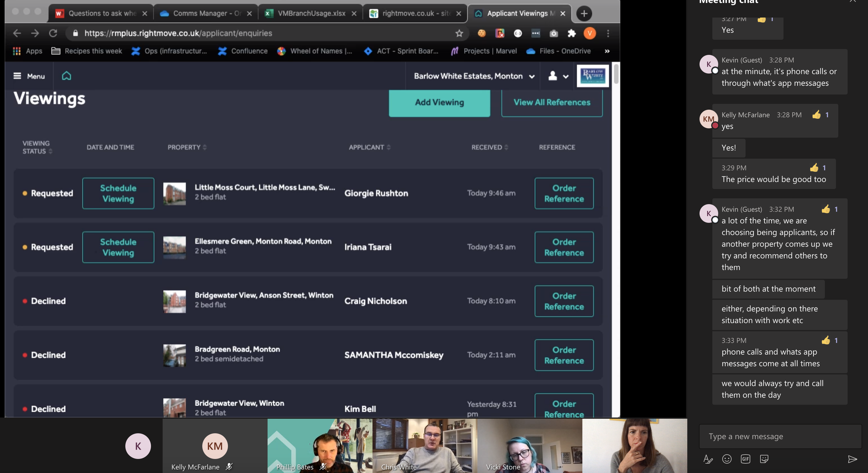Sort by Applicant column

point(369,147)
